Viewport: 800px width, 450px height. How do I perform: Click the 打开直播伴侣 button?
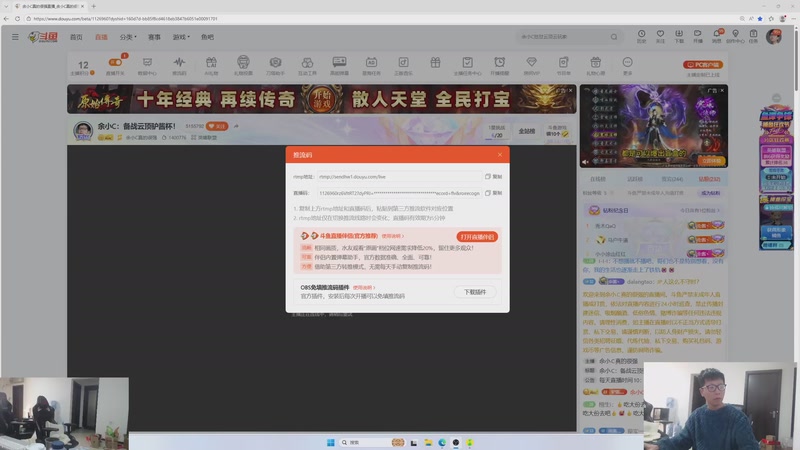tap(477, 237)
